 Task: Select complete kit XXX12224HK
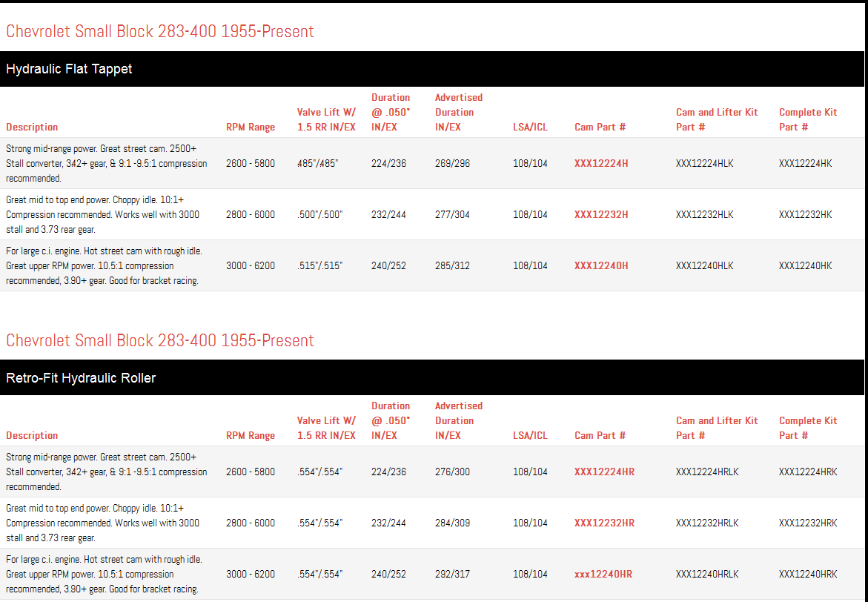pos(805,163)
